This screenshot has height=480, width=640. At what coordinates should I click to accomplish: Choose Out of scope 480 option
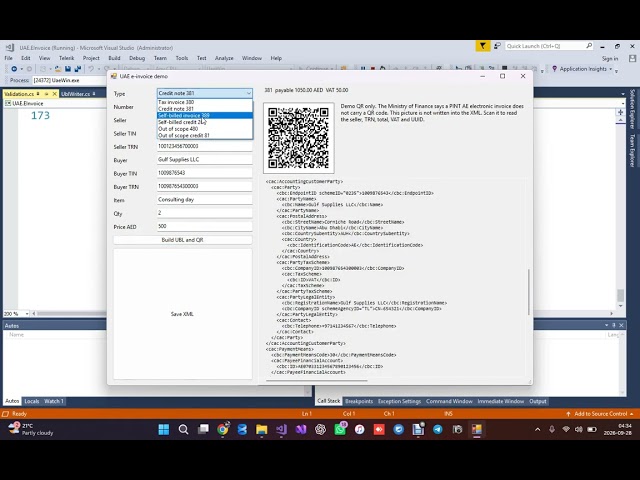[205, 129]
